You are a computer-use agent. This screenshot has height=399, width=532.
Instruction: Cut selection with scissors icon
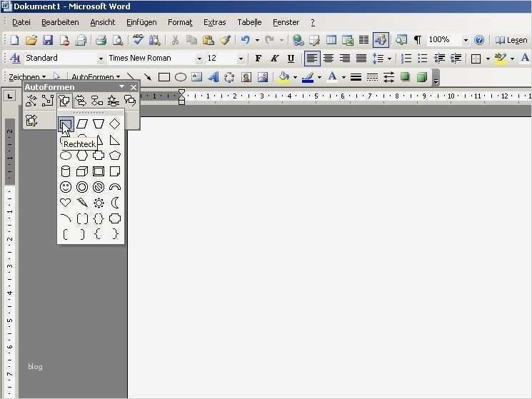tap(175, 40)
